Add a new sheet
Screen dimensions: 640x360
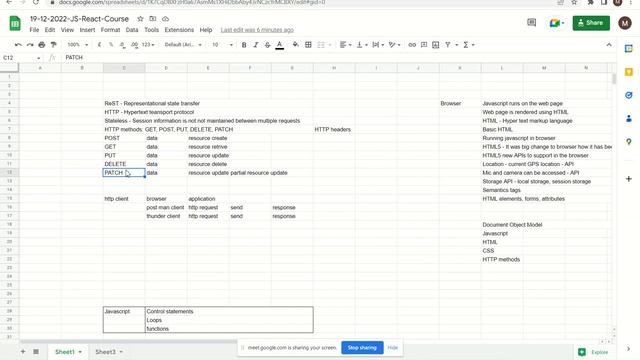[x=23, y=351]
